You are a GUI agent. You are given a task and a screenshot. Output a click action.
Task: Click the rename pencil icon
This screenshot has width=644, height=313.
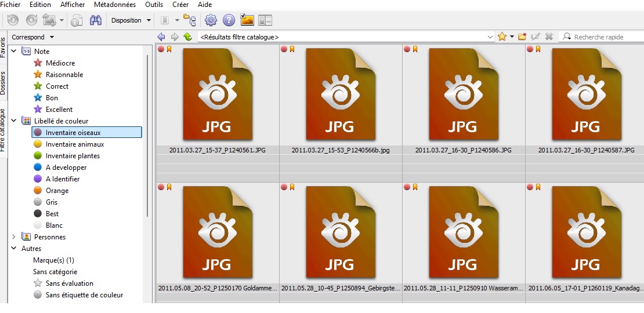point(535,37)
